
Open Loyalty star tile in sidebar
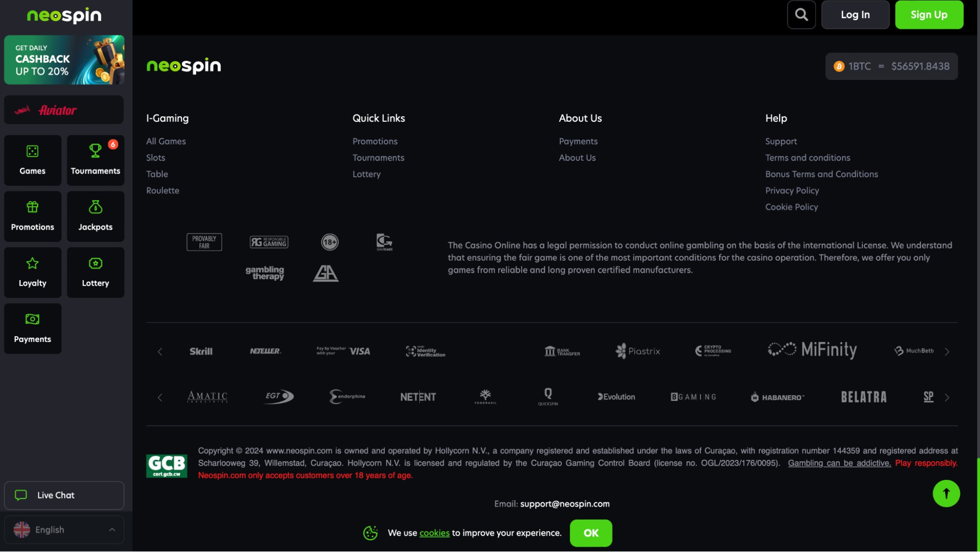click(x=33, y=272)
